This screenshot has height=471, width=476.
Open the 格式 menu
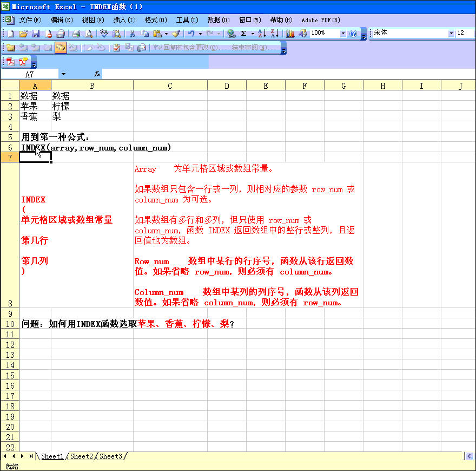coord(155,20)
